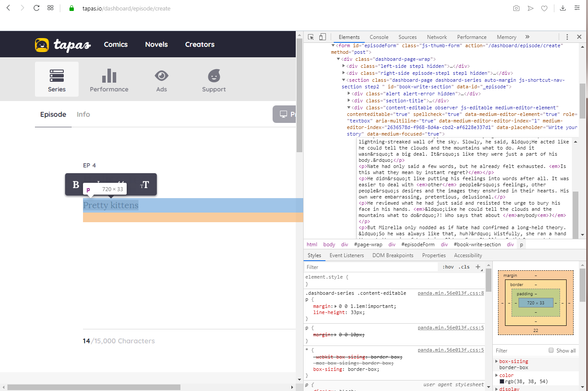The image size is (588, 391).
Task: Toggle the .cls class editor
Action: 464,267
